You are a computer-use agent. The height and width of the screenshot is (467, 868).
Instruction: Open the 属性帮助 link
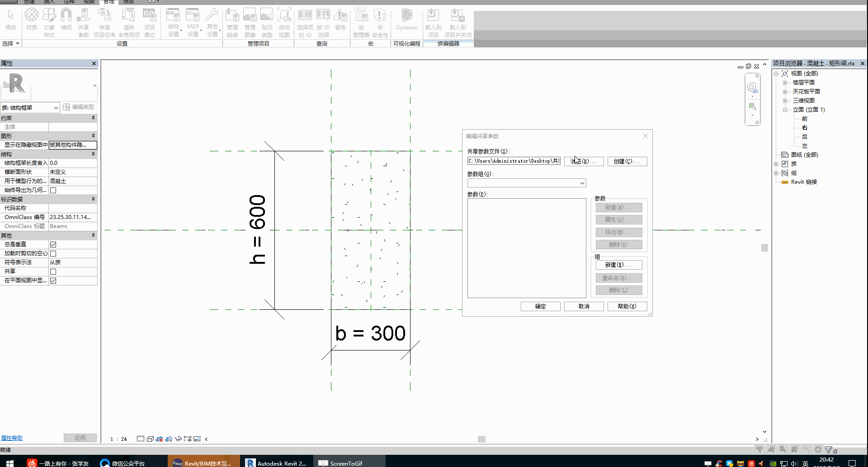(11, 438)
